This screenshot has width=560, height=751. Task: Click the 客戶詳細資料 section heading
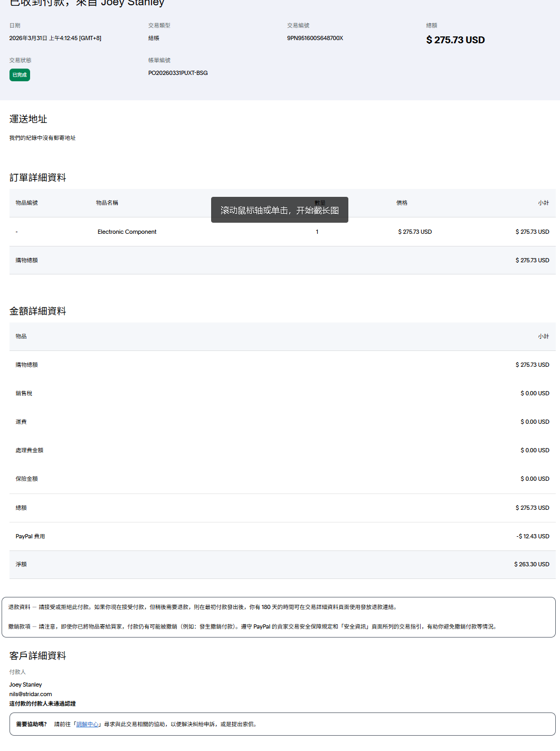pos(37,656)
